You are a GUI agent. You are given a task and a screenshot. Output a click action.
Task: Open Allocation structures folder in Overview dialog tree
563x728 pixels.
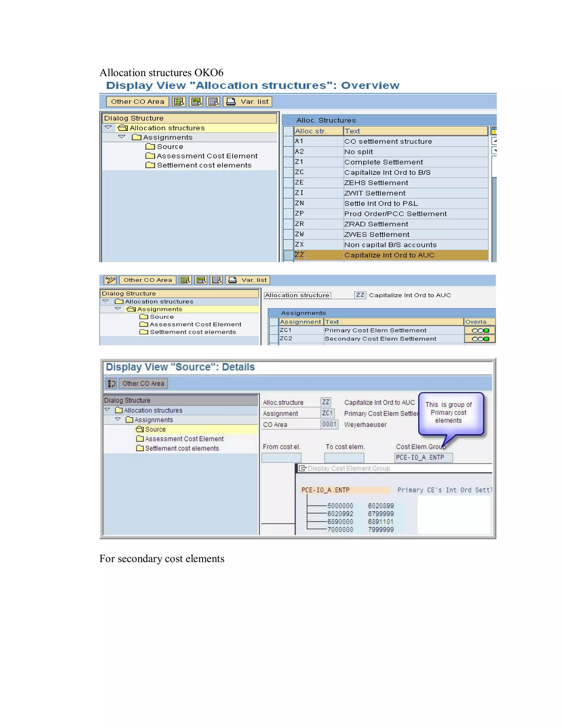(x=161, y=128)
